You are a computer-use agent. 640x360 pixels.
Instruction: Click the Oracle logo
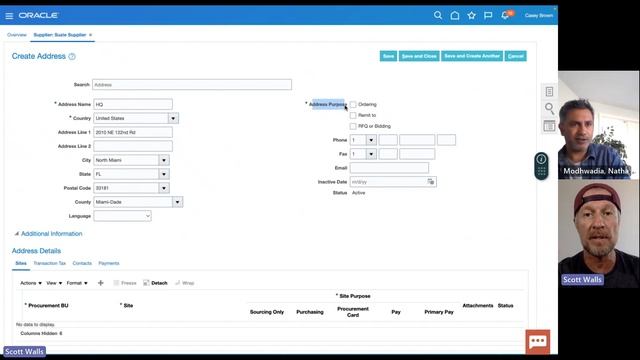coord(39,16)
